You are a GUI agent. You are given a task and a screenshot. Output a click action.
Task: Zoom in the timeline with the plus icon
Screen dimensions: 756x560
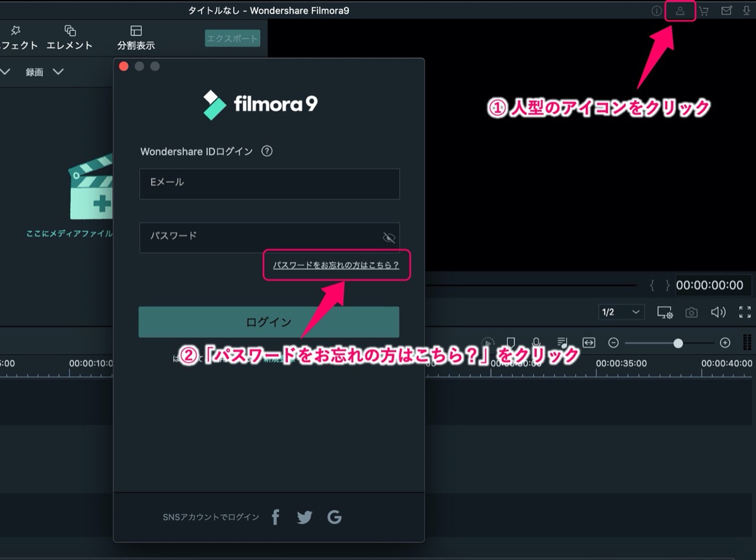click(x=725, y=343)
